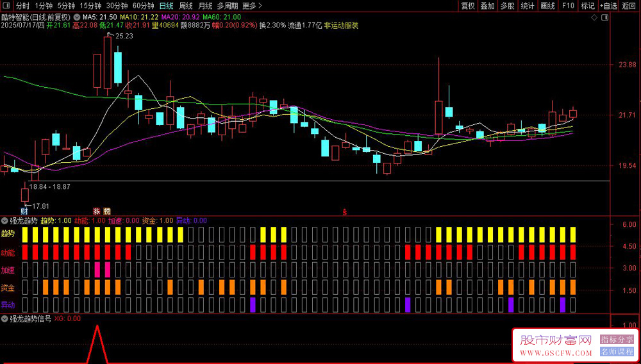Click the XG: 0.00 signal value
The height and width of the screenshot is (364, 641).
[67, 319]
